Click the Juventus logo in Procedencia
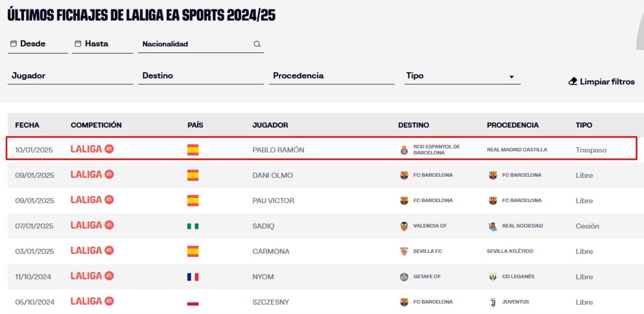The width and height of the screenshot is (644, 314). [493, 302]
